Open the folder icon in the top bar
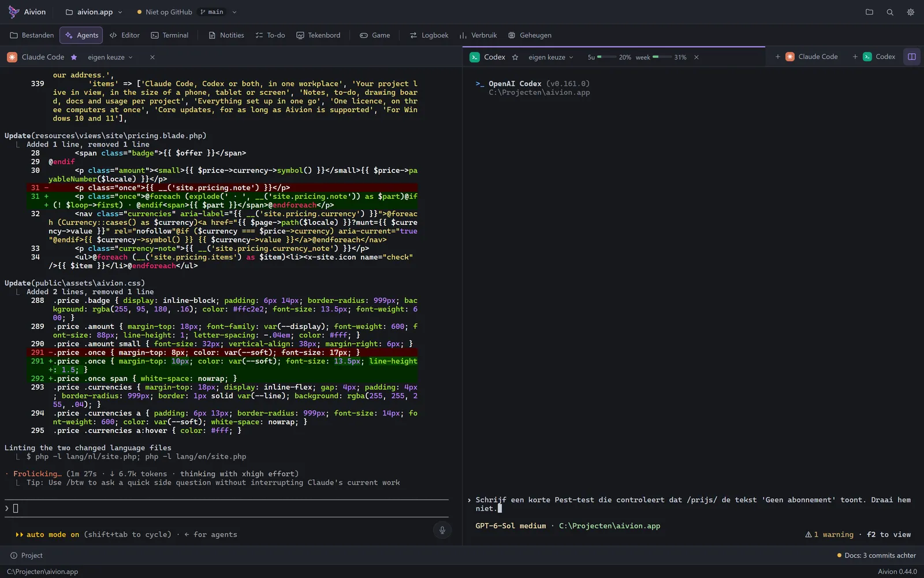924x578 pixels. click(869, 12)
